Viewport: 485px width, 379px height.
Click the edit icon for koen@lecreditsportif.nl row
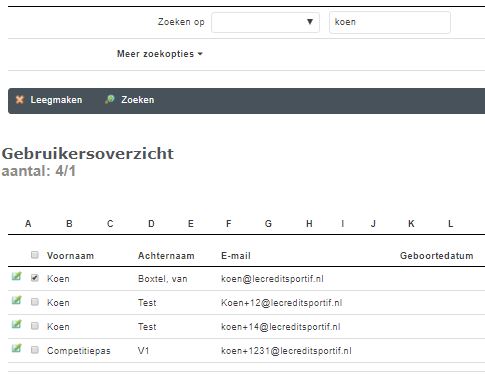click(x=17, y=277)
